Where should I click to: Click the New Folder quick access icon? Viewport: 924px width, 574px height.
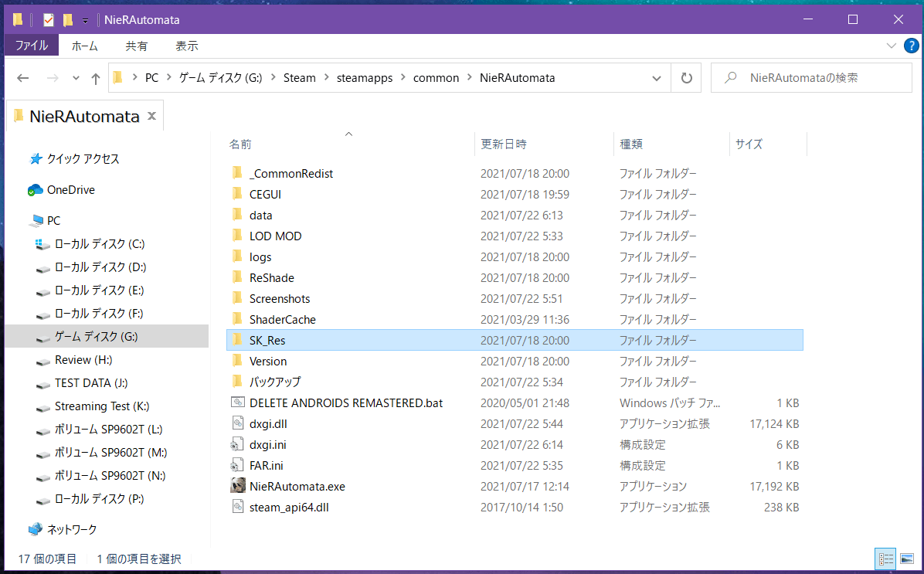pos(68,20)
